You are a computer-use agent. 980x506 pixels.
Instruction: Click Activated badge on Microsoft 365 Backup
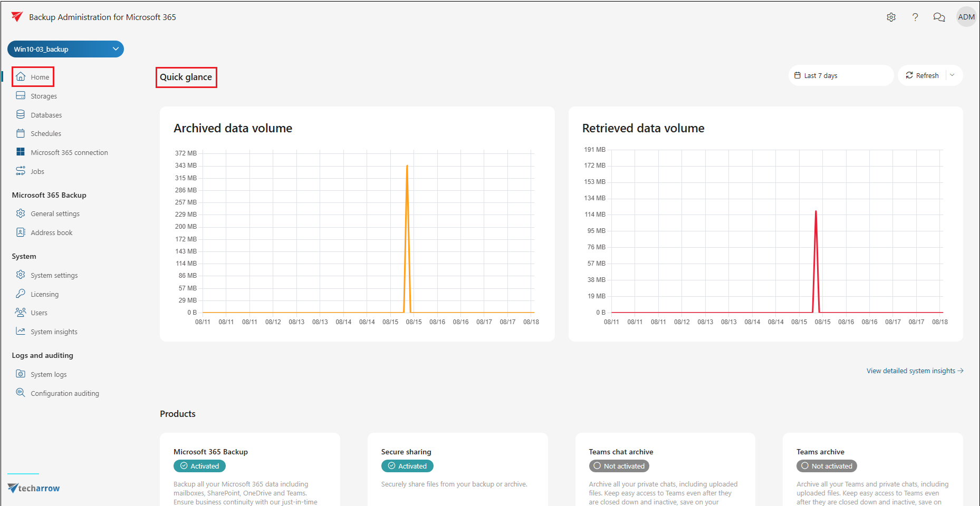click(x=199, y=466)
